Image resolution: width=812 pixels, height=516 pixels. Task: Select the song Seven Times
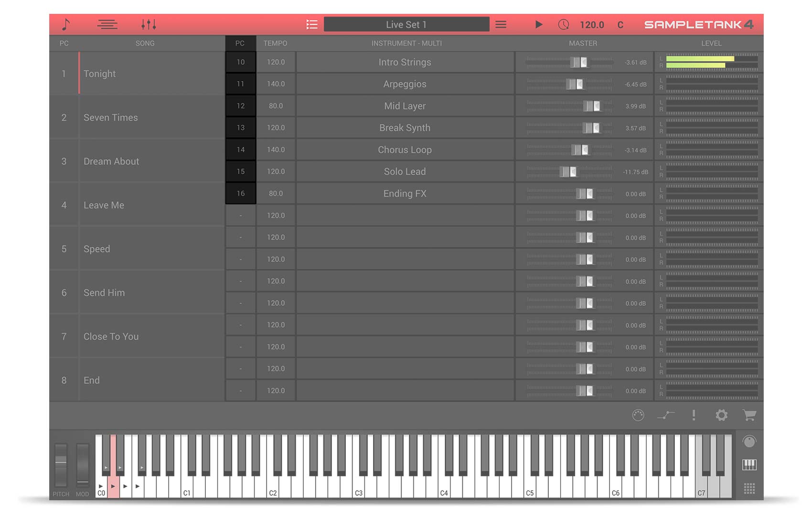110,118
